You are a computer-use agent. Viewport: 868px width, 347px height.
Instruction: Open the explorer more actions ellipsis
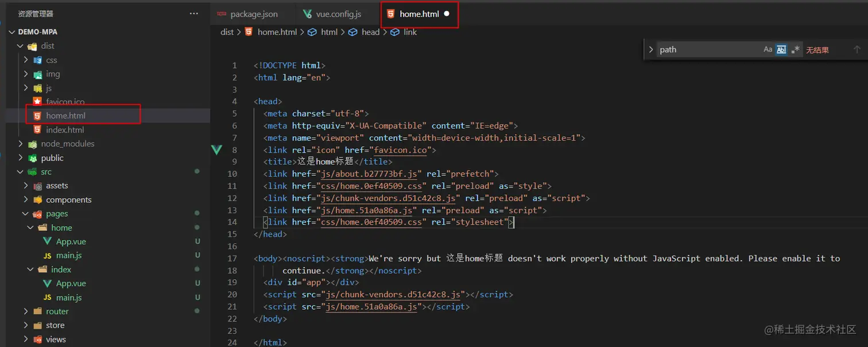tap(194, 13)
